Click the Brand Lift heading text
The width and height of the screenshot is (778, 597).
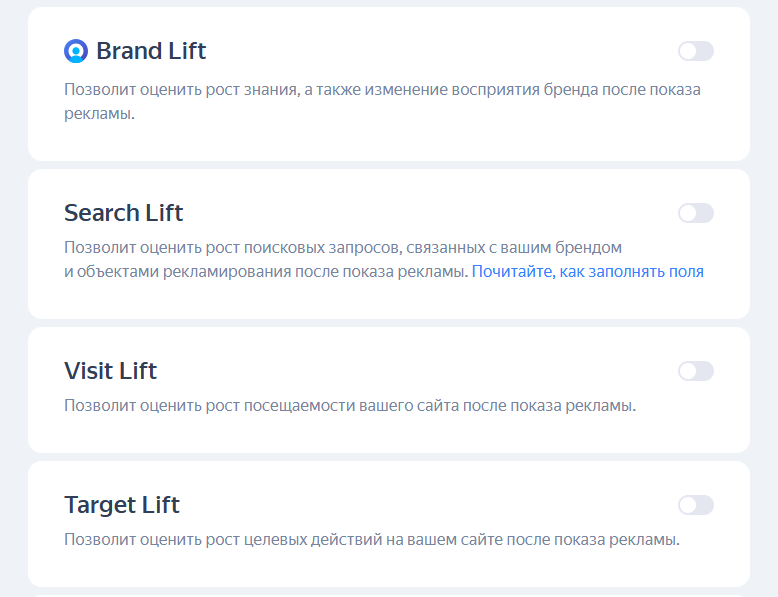click(x=151, y=51)
